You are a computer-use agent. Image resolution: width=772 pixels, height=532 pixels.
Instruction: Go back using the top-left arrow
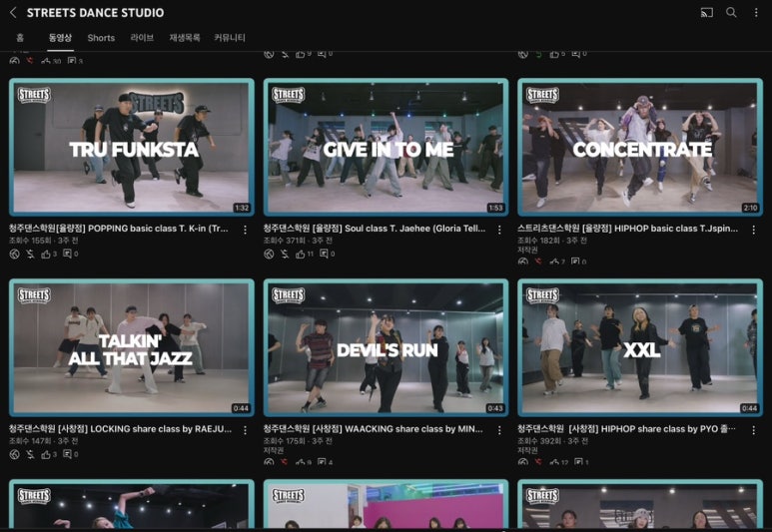(x=14, y=13)
